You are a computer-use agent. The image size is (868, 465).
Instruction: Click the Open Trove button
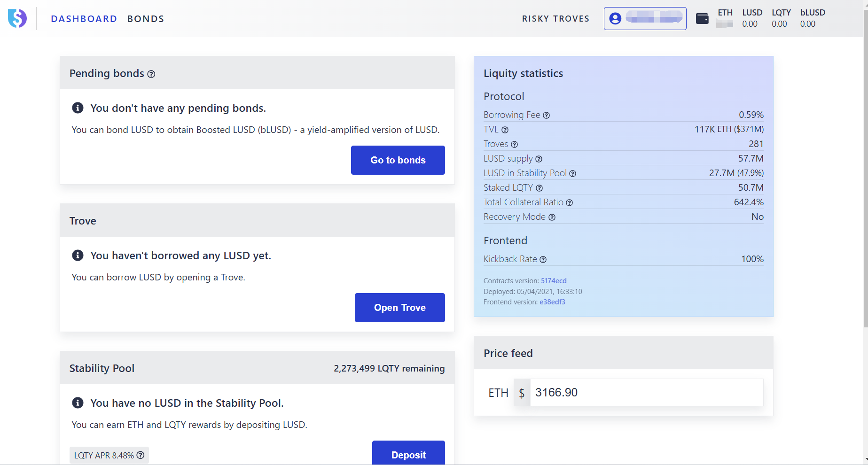400,308
